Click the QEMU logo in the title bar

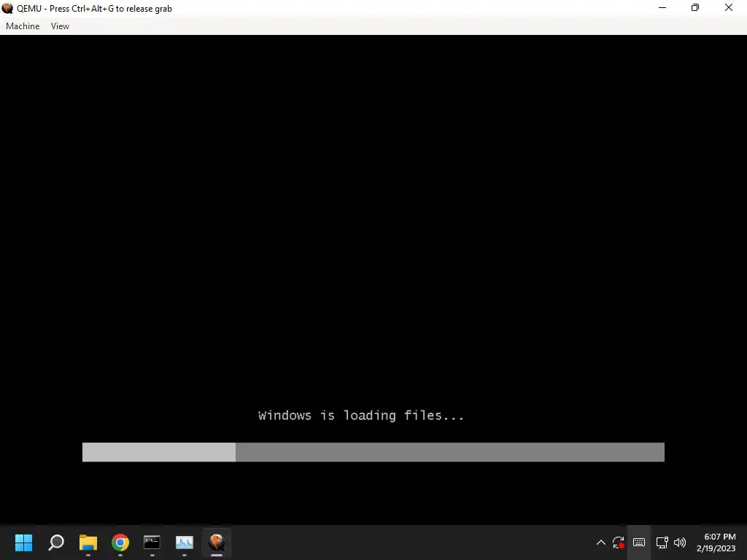[7, 8]
